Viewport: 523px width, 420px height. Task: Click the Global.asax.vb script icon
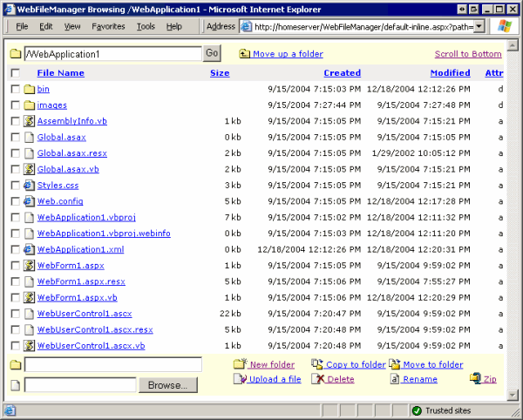[x=29, y=169]
